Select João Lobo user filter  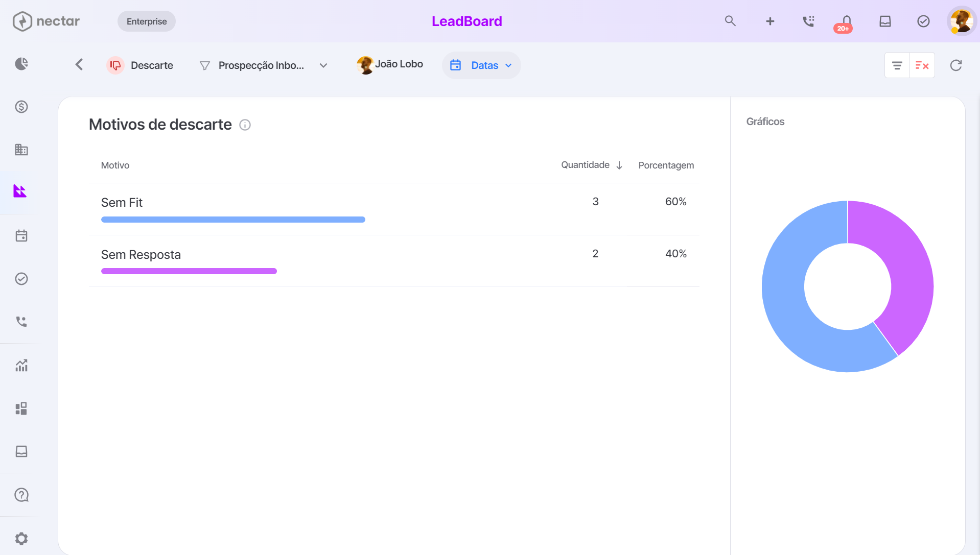tap(390, 64)
